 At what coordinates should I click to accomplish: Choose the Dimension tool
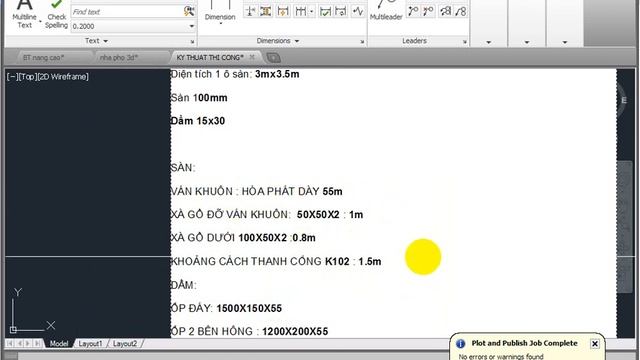click(220, 11)
